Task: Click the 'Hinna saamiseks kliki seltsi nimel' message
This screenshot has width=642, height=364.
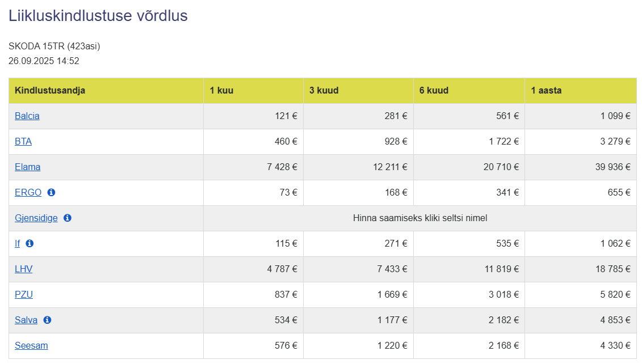Action: [420, 218]
